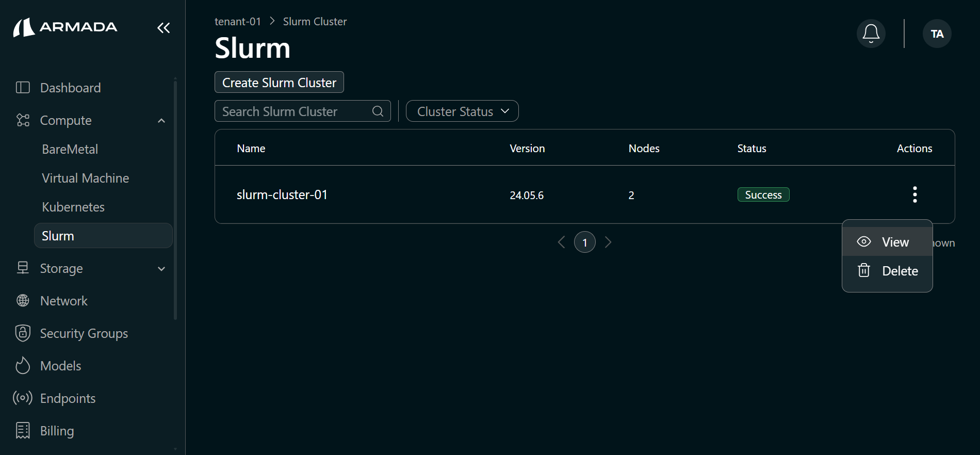Viewport: 980px width, 455px height.
Task: Click the Success status badge
Action: pos(763,194)
